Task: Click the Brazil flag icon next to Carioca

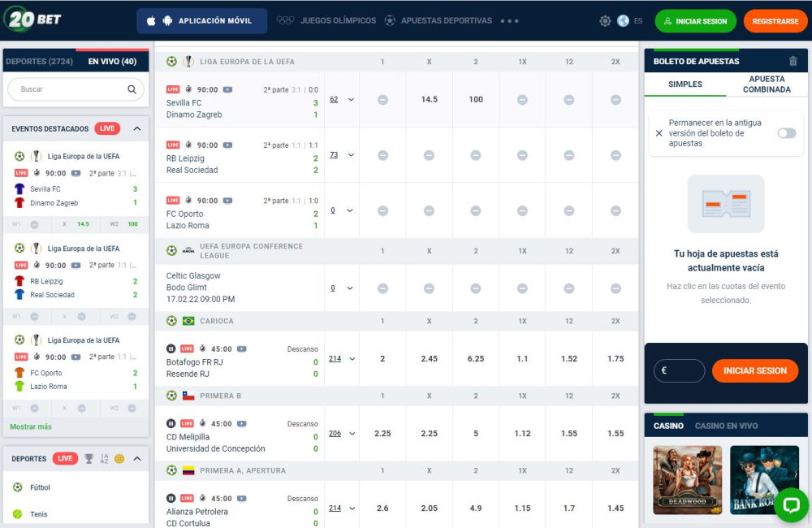Action: 188,321
